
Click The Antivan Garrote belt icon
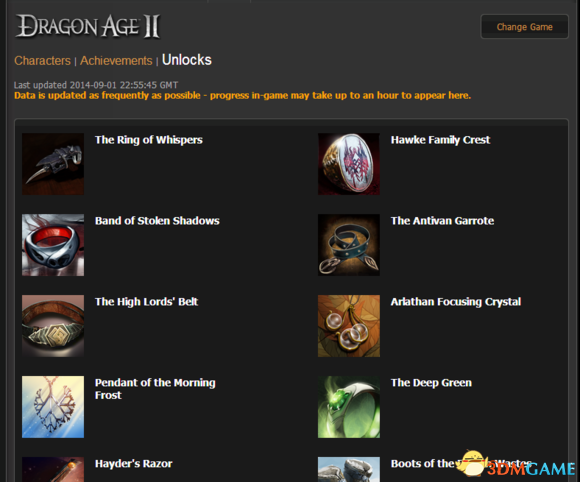pos(349,245)
